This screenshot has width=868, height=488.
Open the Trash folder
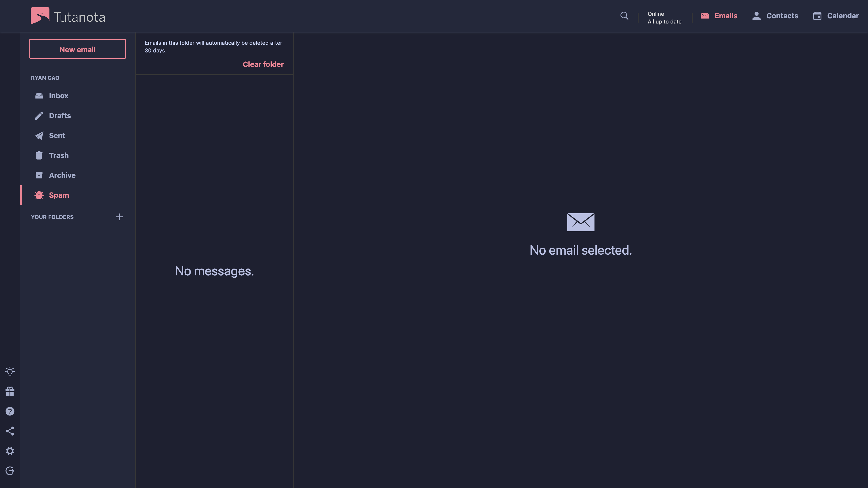pos(78,155)
